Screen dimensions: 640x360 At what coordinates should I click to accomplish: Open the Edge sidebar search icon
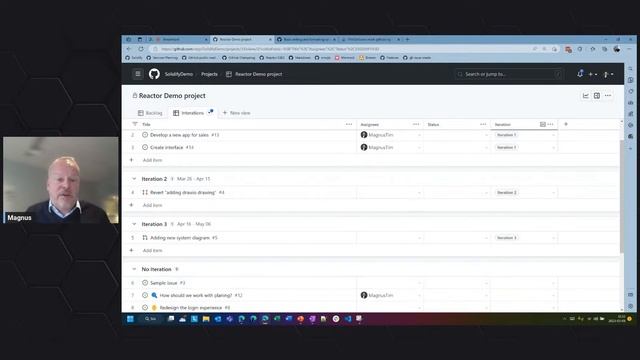[x=631, y=69]
